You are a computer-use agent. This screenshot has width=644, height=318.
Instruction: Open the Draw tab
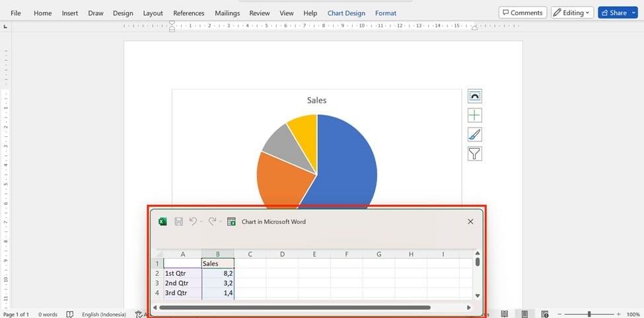point(96,13)
